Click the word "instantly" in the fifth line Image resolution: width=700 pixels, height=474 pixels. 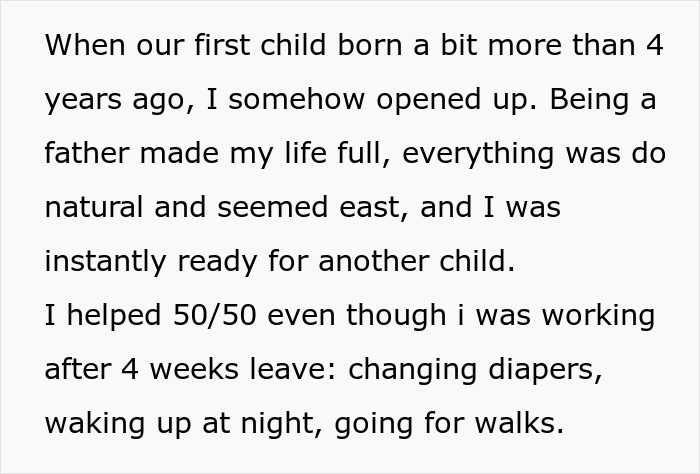[x=105, y=263]
